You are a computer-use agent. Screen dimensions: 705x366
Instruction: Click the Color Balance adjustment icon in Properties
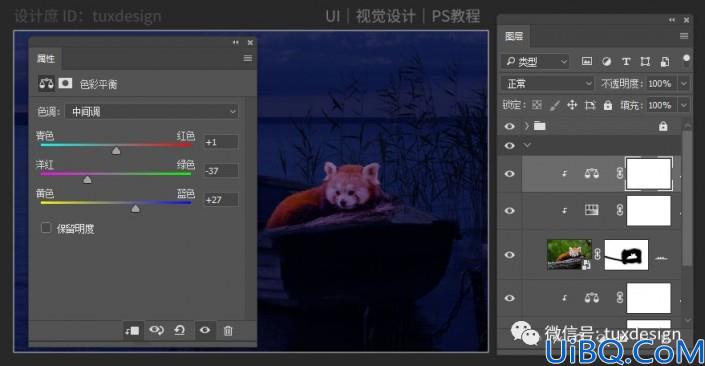(46, 84)
